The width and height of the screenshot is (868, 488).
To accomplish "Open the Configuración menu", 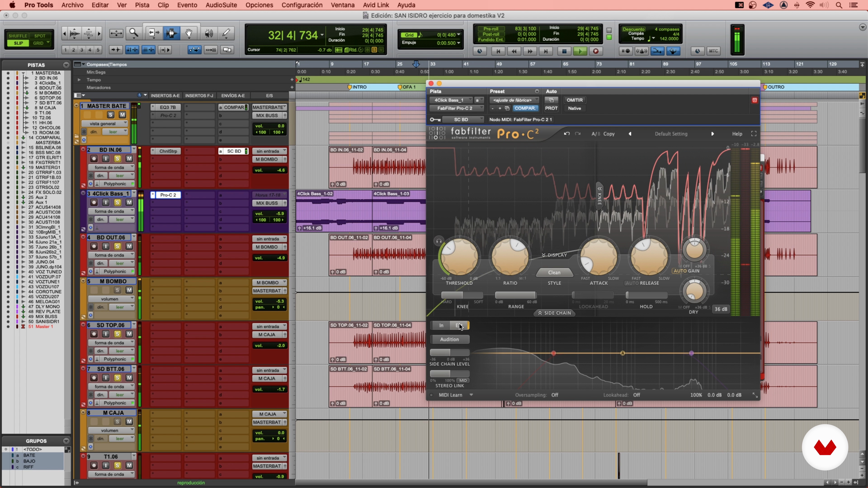I will [302, 5].
